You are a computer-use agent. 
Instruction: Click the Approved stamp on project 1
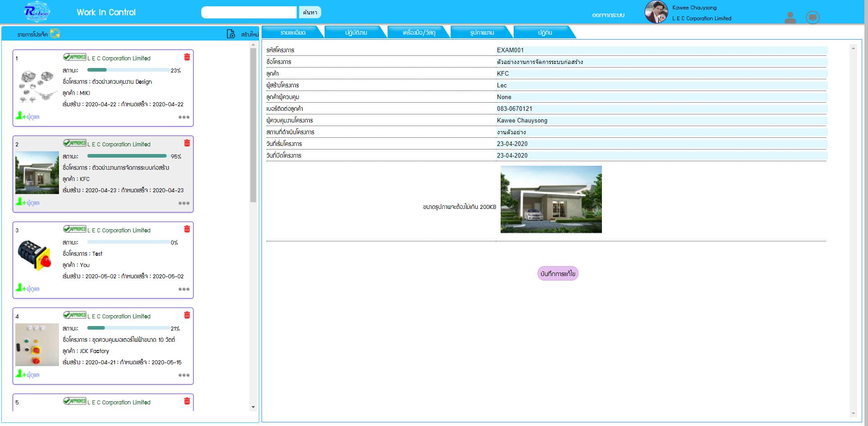coord(75,57)
